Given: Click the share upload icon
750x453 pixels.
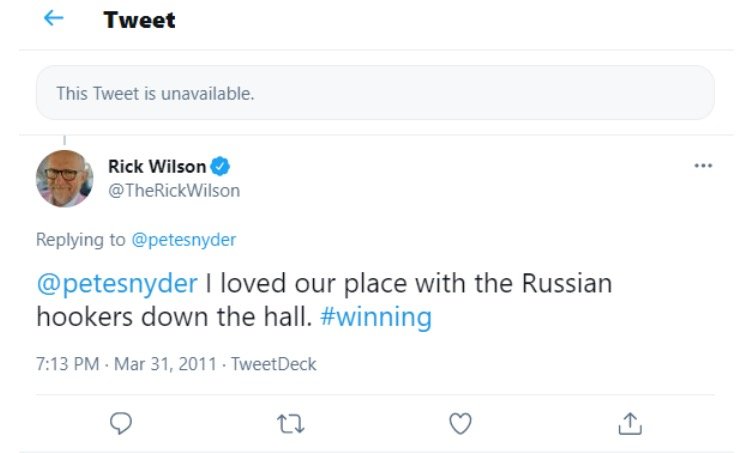Looking at the screenshot, I should click(x=629, y=424).
